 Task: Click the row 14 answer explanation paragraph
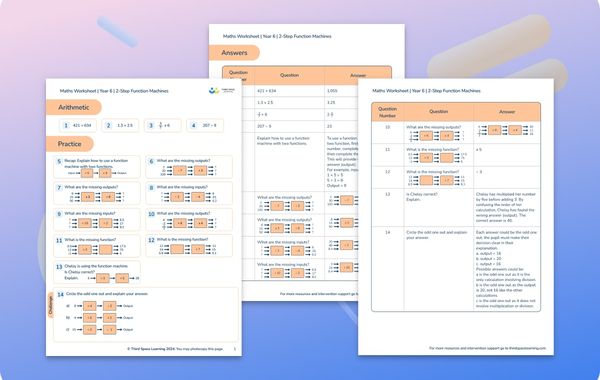pyautogui.click(x=507, y=269)
